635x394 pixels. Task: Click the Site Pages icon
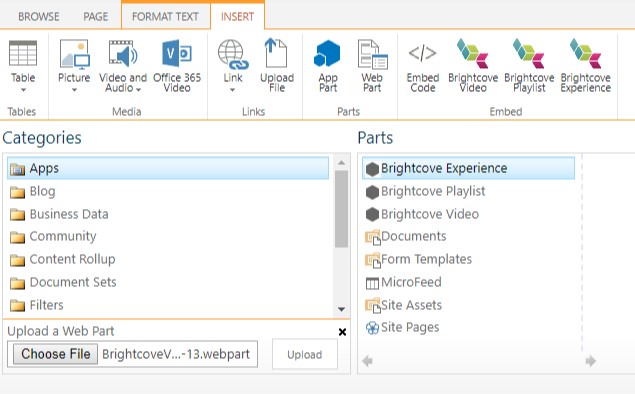[x=372, y=328]
